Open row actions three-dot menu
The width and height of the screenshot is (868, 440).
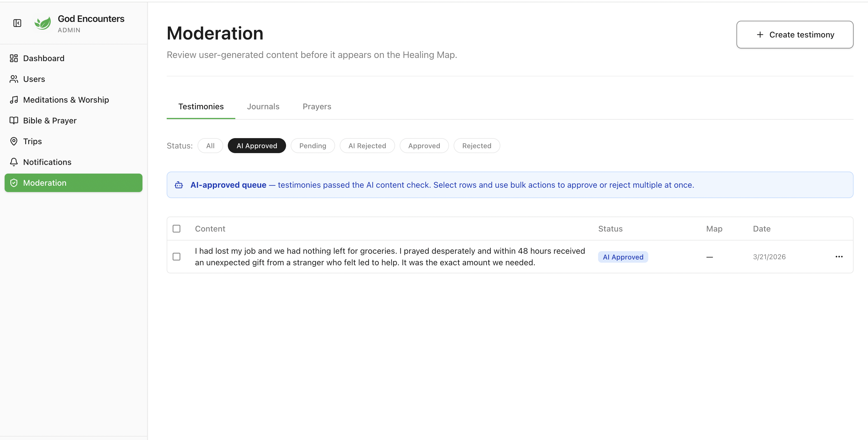click(839, 256)
